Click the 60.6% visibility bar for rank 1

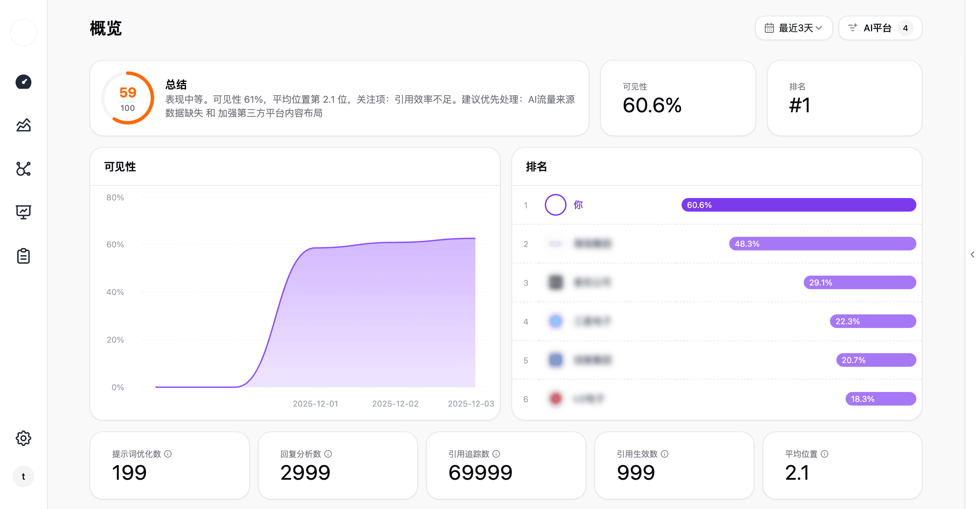[x=799, y=205]
